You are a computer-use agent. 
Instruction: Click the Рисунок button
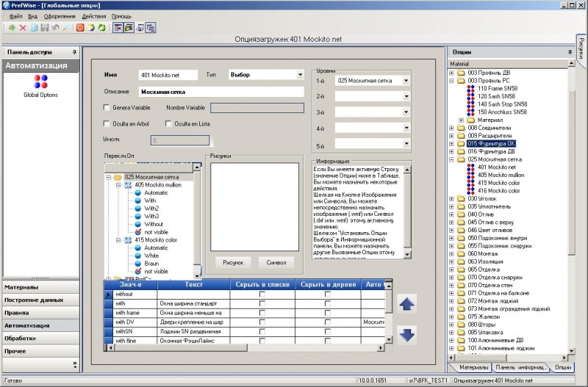click(x=233, y=262)
